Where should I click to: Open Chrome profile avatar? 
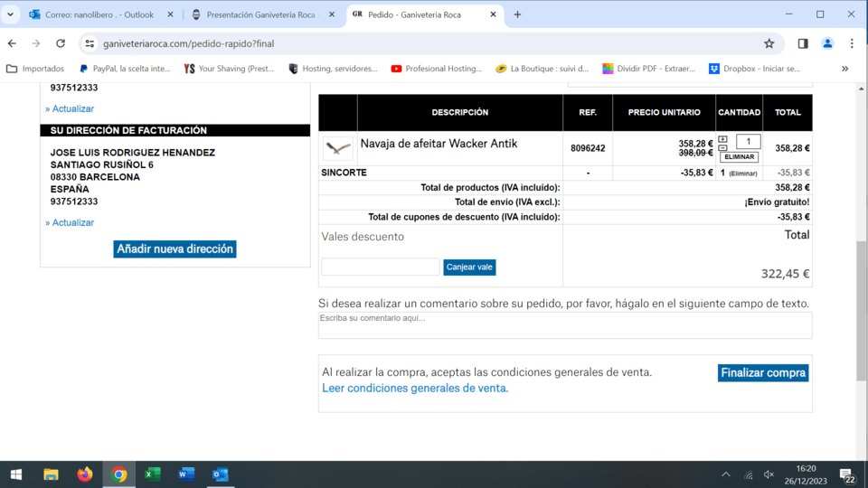827,43
